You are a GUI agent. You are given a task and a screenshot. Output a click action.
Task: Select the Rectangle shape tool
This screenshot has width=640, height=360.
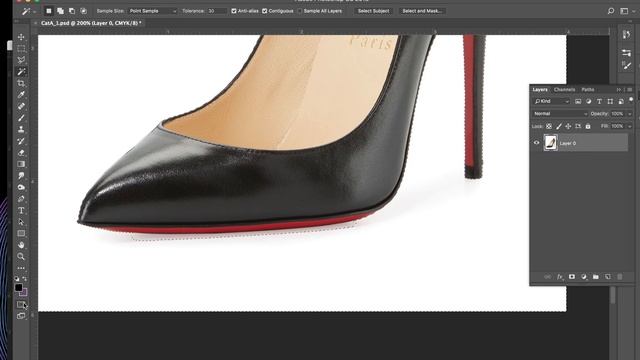tap(21, 233)
